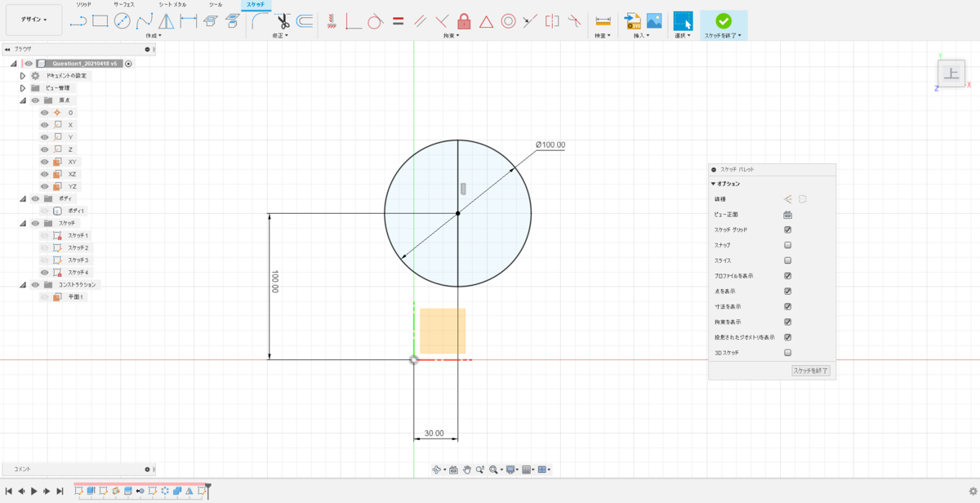The height and width of the screenshot is (503, 980).
Task: Select the Spline sketch tool
Action: (x=145, y=21)
